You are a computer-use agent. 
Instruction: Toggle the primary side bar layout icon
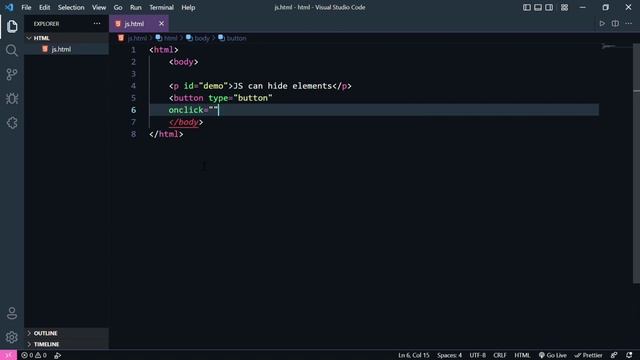tap(527, 7)
